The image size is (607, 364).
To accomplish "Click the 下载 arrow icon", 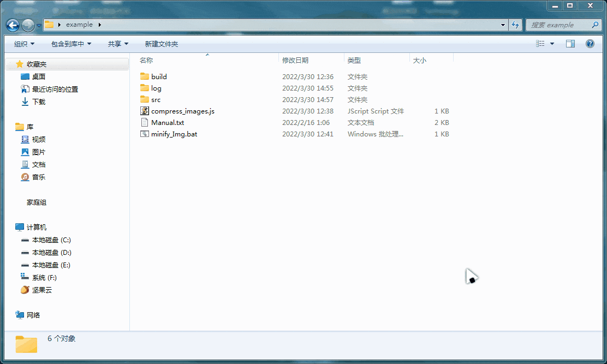I will tap(25, 102).
